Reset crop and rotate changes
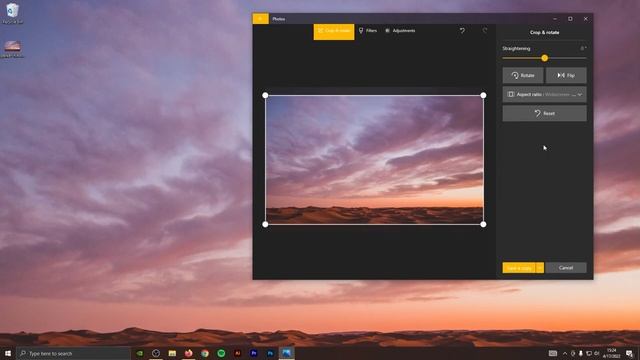The width and height of the screenshot is (640, 360). 544,113
